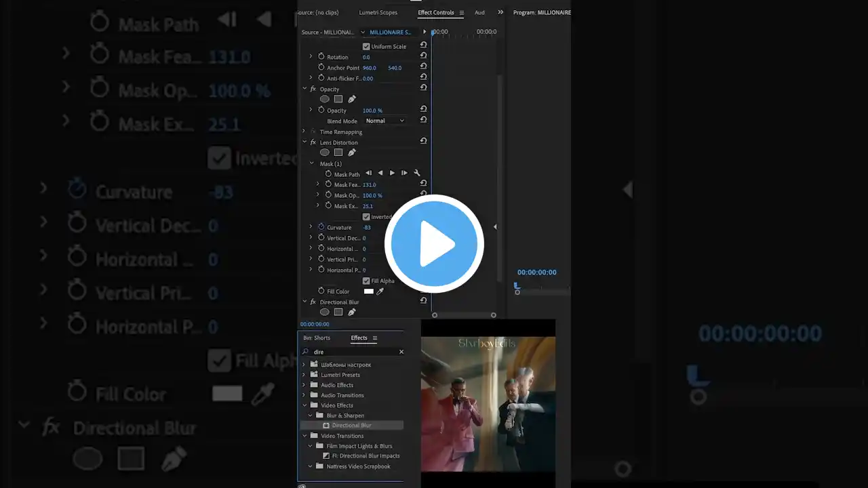
Task: Expand the Lumetri Presets folder
Action: point(304,375)
